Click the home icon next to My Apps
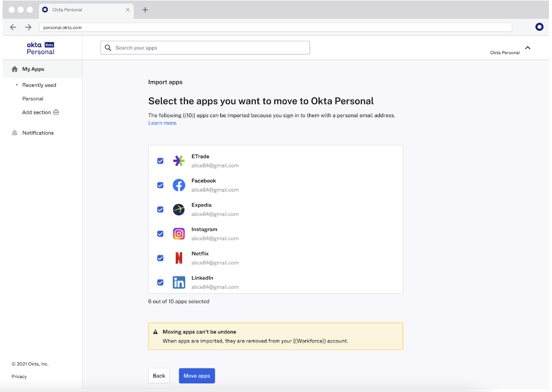 [15, 69]
